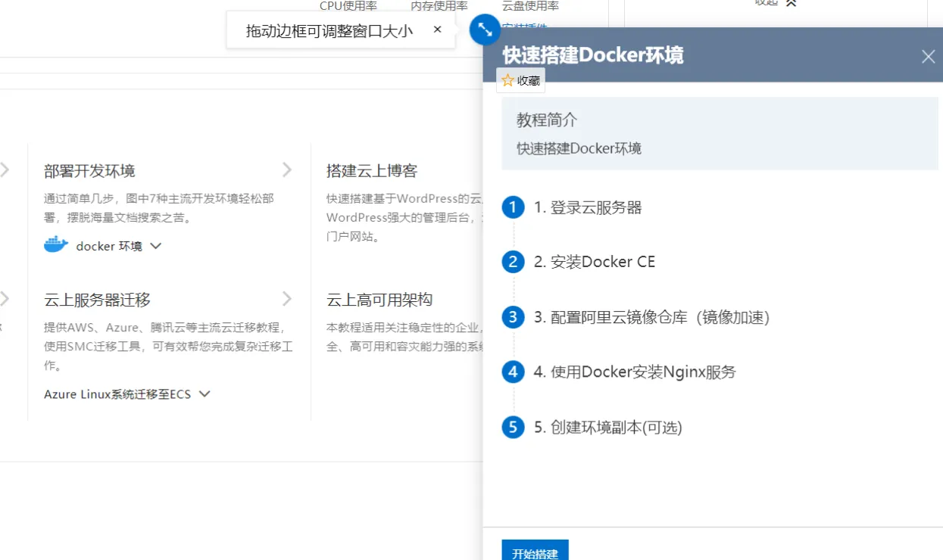Click the blue step number 2 circle

click(513, 262)
